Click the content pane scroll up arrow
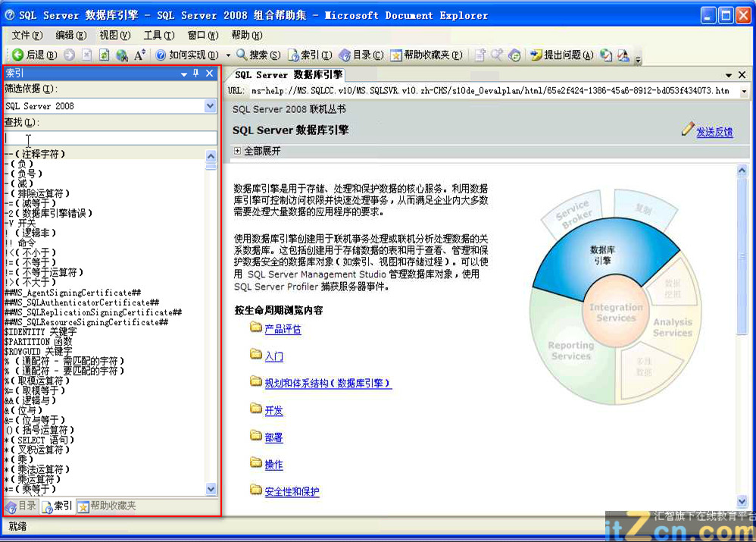This screenshot has width=756, height=542. [742, 171]
